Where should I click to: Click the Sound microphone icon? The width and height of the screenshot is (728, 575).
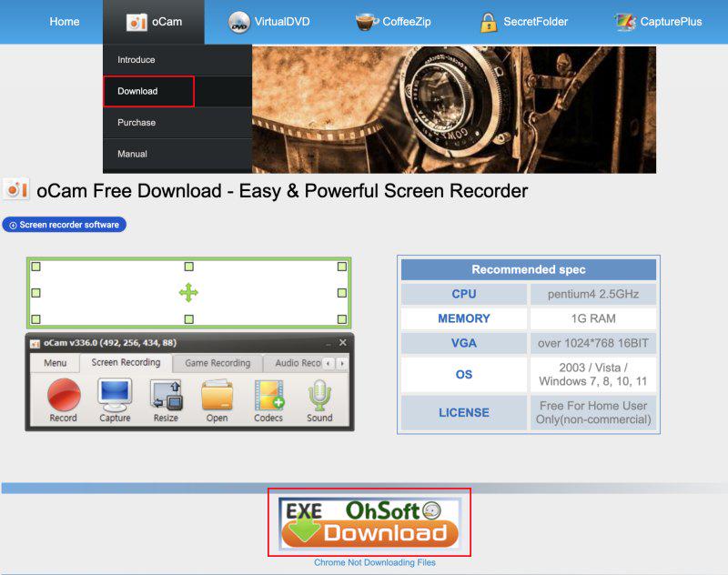[319, 396]
